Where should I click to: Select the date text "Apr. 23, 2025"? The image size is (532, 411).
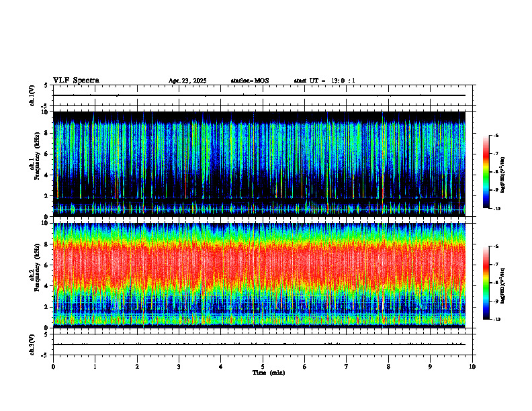(x=187, y=81)
